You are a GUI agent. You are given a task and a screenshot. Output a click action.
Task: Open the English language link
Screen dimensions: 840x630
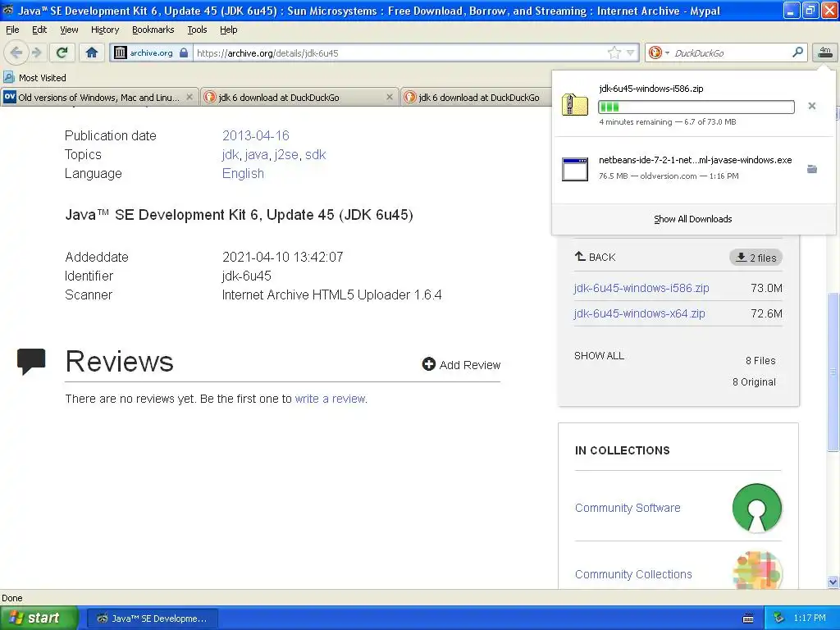(x=243, y=174)
